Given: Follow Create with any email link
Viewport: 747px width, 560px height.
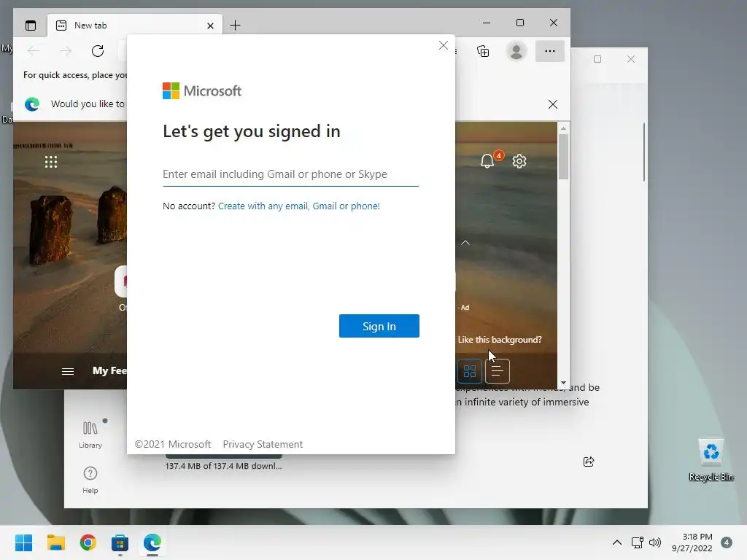Looking at the screenshot, I should coord(298,206).
